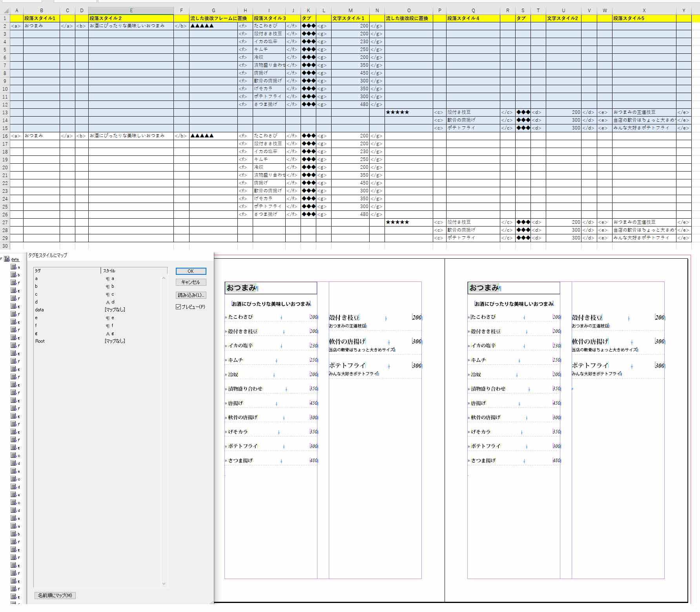The image size is (700, 612).
Task: Click the mapping list scrollbar down arrow
Action: (164, 584)
